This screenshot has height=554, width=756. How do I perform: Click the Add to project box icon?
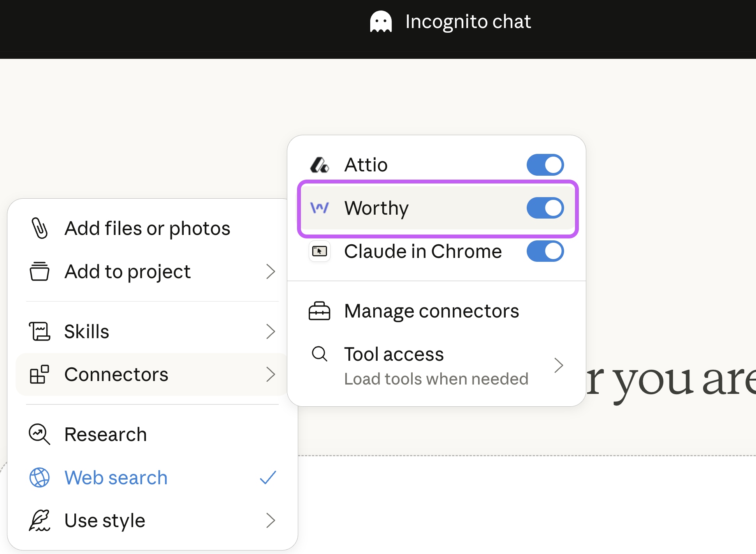click(x=39, y=271)
